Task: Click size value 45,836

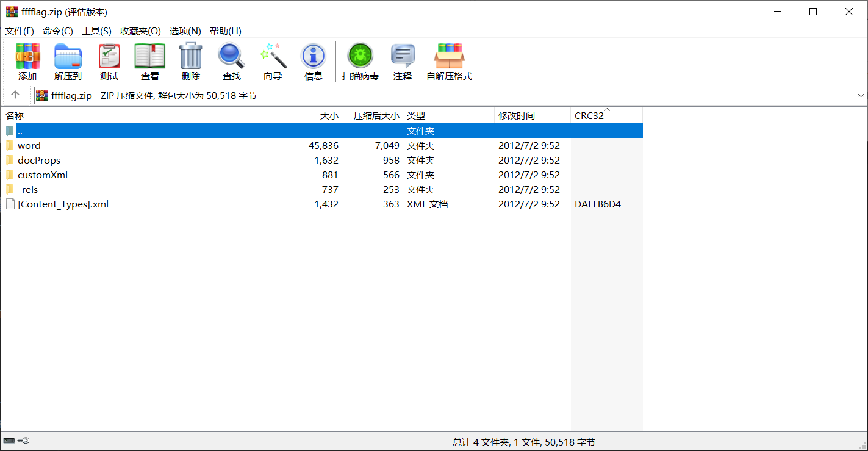Action: (324, 145)
